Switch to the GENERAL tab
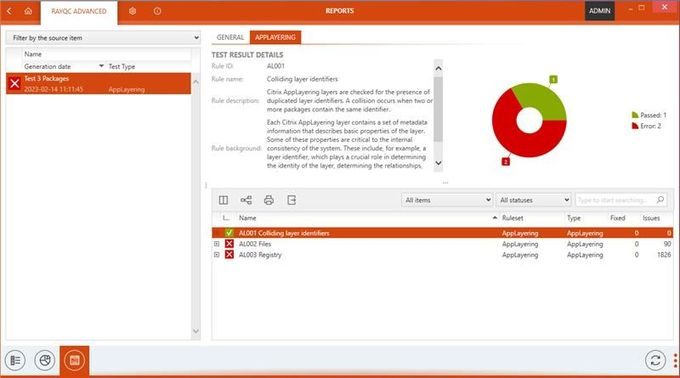 pyautogui.click(x=230, y=37)
